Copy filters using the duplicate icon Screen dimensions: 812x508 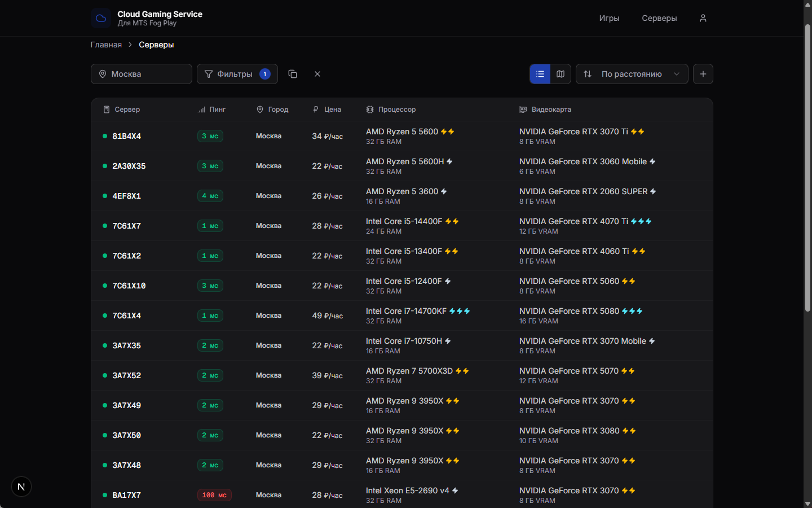pos(293,74)
